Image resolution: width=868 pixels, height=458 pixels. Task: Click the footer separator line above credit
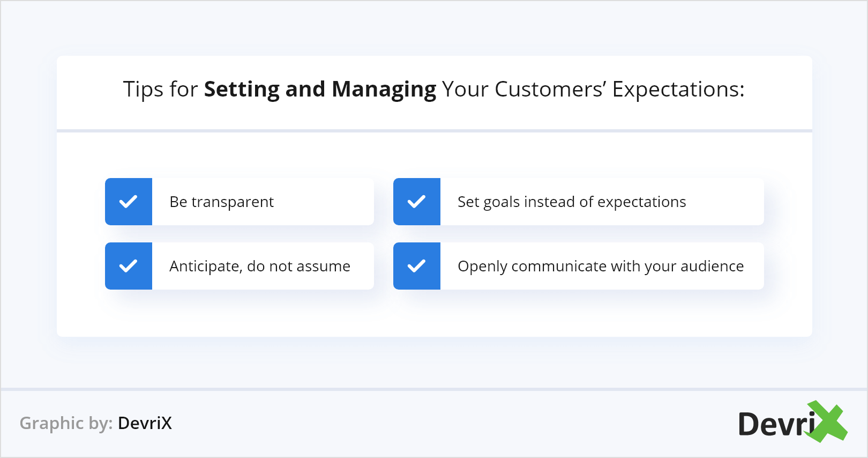(434, 389)
